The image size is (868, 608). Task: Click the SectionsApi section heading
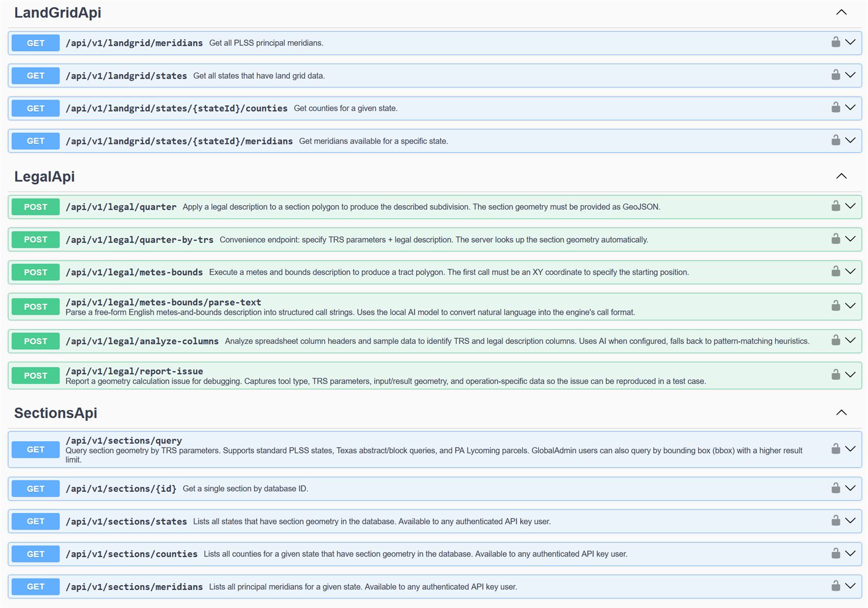tap(56, 413)
